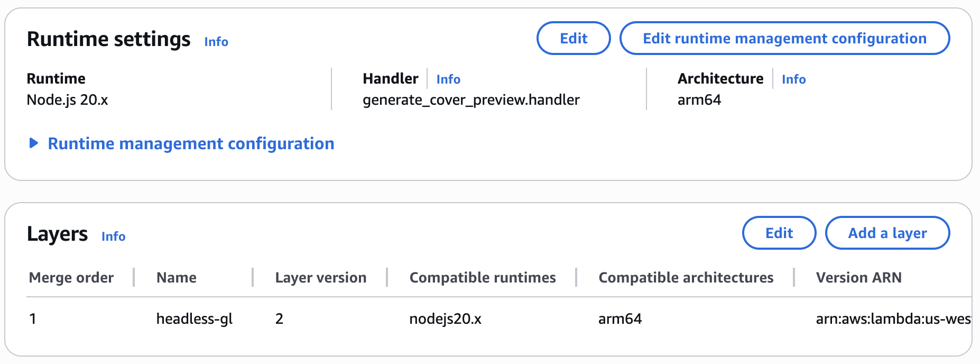
Task: Click the Compatible runtimes column header
Action: 483,278
